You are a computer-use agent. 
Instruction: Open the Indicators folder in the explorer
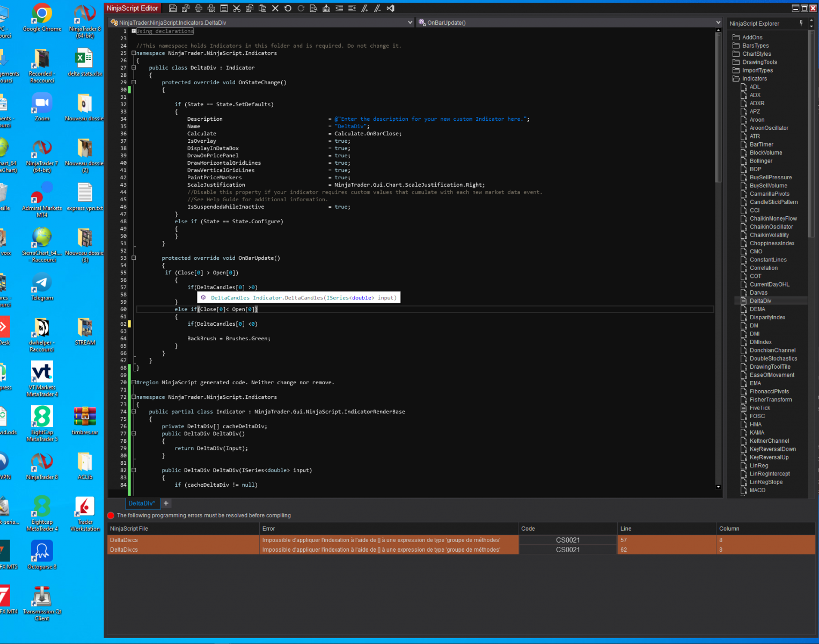point(754,79)
